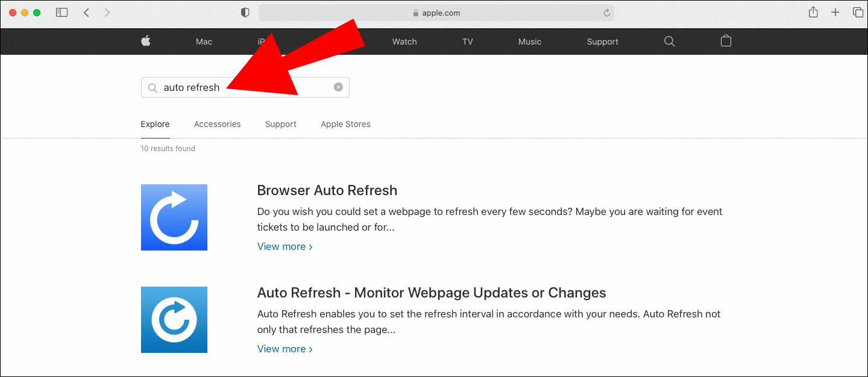Open a new tab with plus icon

coord(835,12)
